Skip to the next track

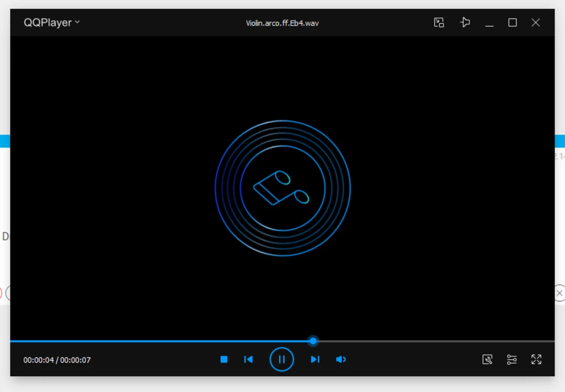[x=315, y=359]
